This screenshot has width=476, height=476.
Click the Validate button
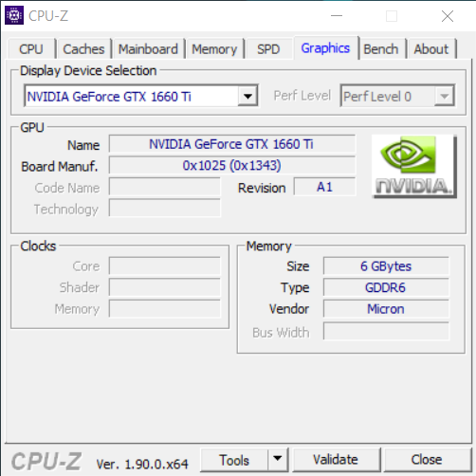coord(336,459)
